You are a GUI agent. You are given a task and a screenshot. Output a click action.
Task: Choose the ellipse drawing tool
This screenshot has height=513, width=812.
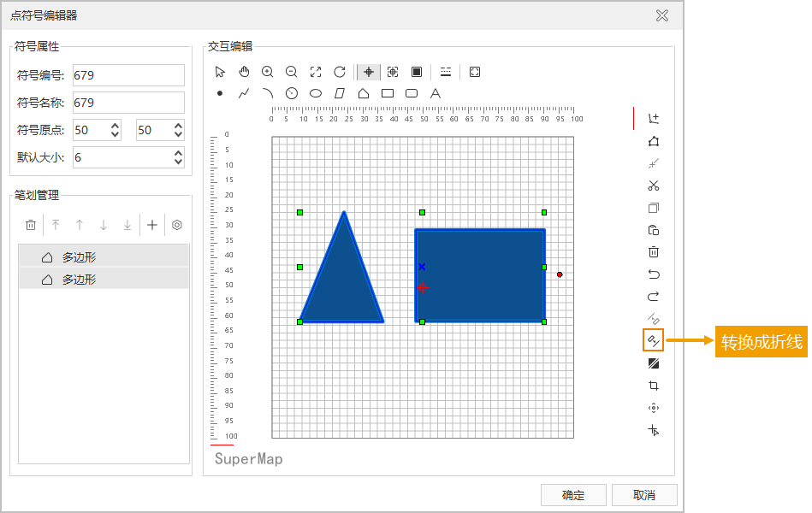(316, 93)
